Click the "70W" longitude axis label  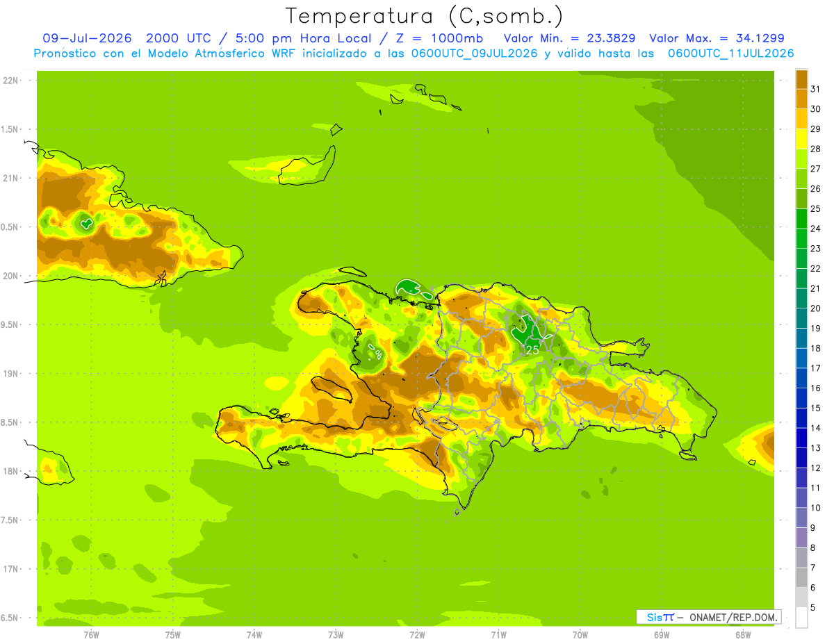pyautogui.click(x=580, y=634)
